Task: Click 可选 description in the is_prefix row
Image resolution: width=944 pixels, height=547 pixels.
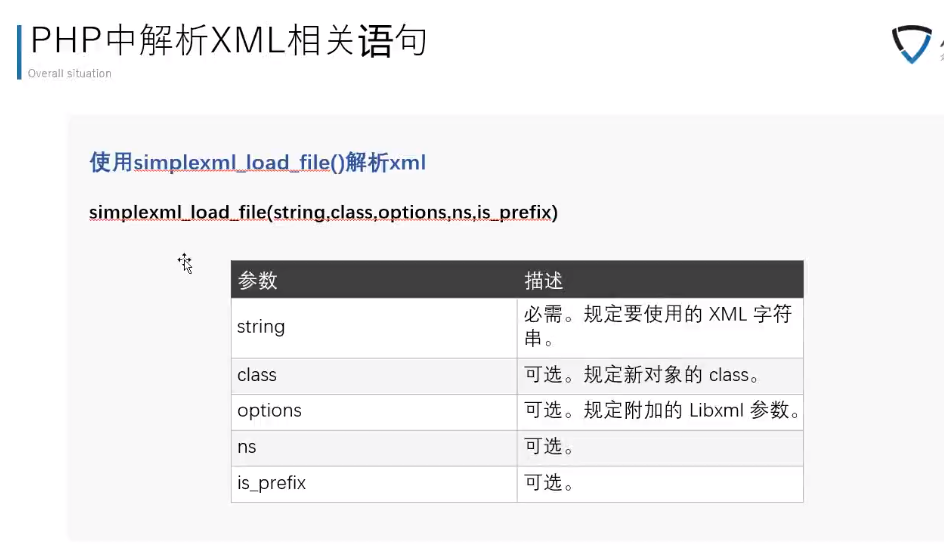Action: (549, 483)
